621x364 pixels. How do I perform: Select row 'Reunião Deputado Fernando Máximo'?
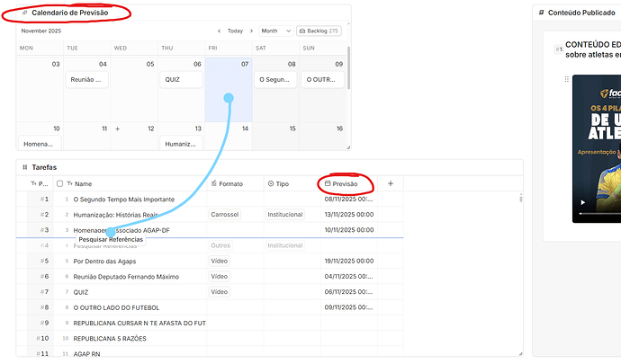pyautogui.click(x=126, y=277)
